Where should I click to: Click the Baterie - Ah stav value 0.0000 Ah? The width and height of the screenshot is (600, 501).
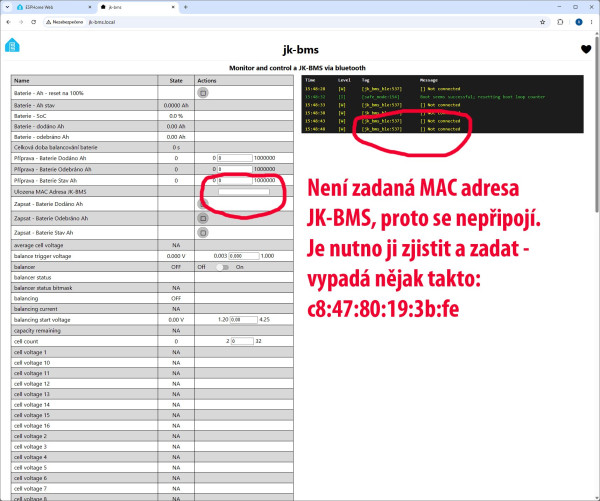176,106
